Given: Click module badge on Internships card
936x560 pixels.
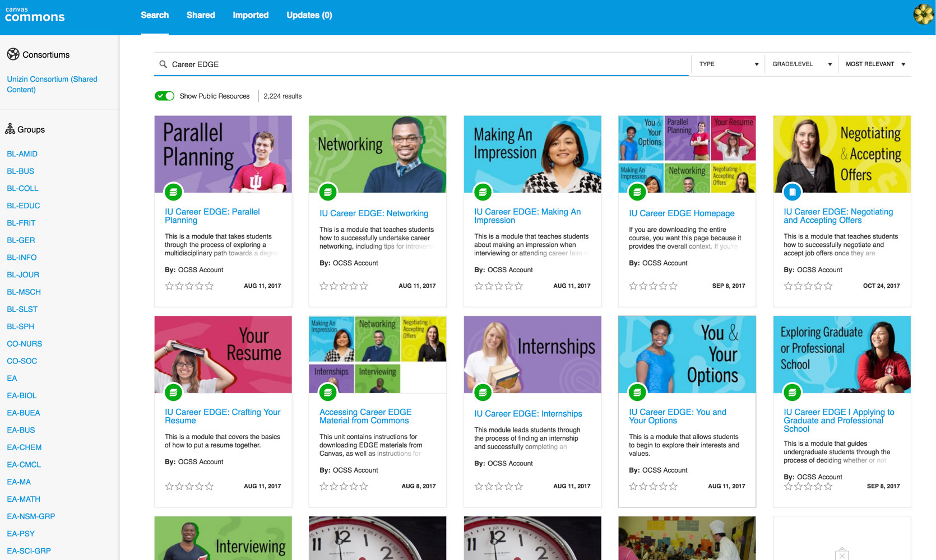Looking at the screenshot, I should pyautogui.click(x=483, y=393).
